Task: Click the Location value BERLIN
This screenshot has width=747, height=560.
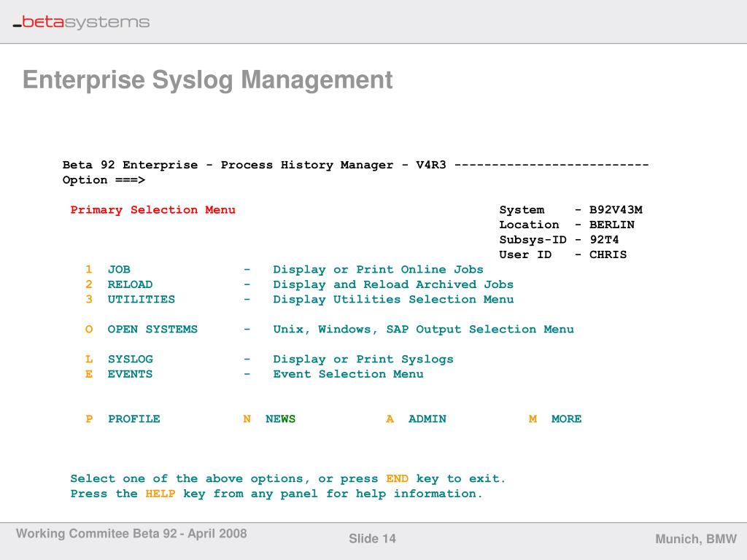Action: pos(612,225)
